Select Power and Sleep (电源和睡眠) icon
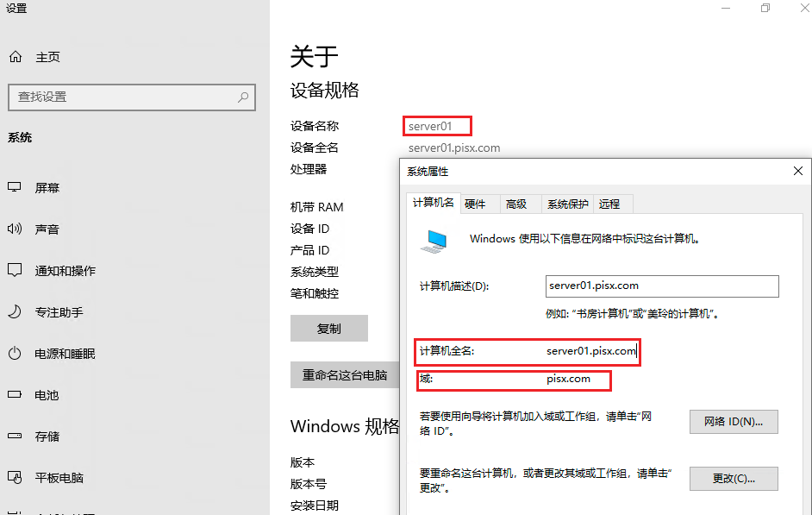The image size is (812, 515). pos(15,354)
